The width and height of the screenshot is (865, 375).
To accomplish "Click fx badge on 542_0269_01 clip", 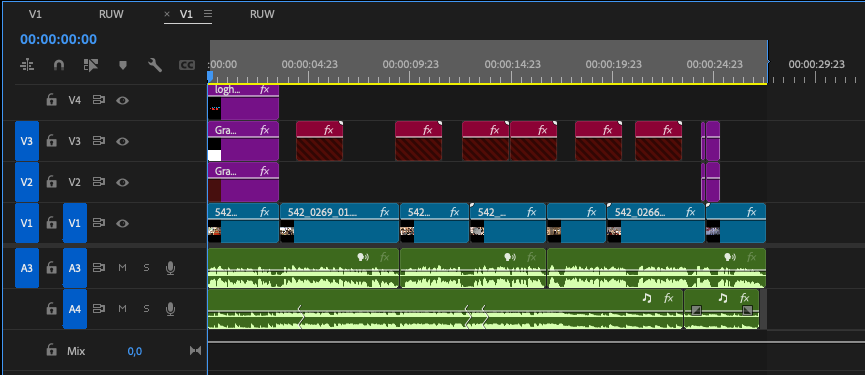I will tap(385, 212).
